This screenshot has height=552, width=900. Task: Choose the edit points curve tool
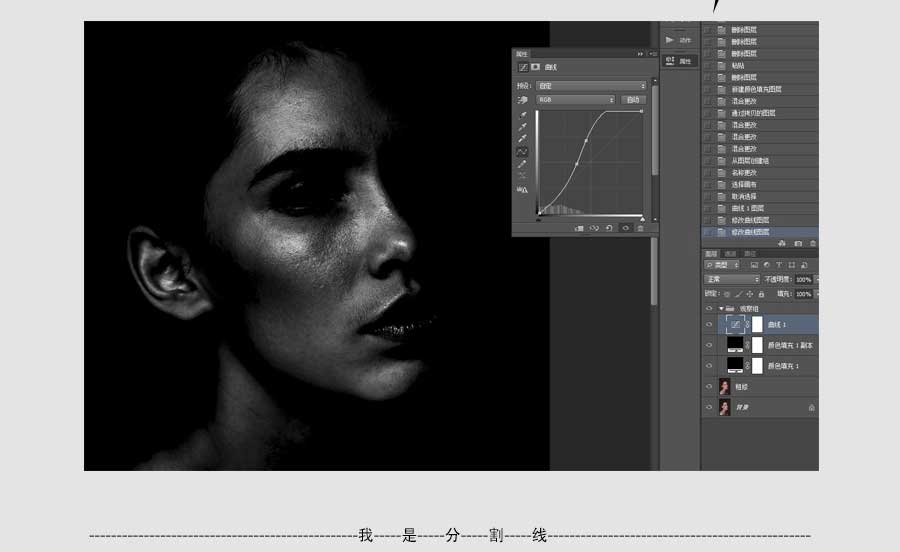point(522,152)
